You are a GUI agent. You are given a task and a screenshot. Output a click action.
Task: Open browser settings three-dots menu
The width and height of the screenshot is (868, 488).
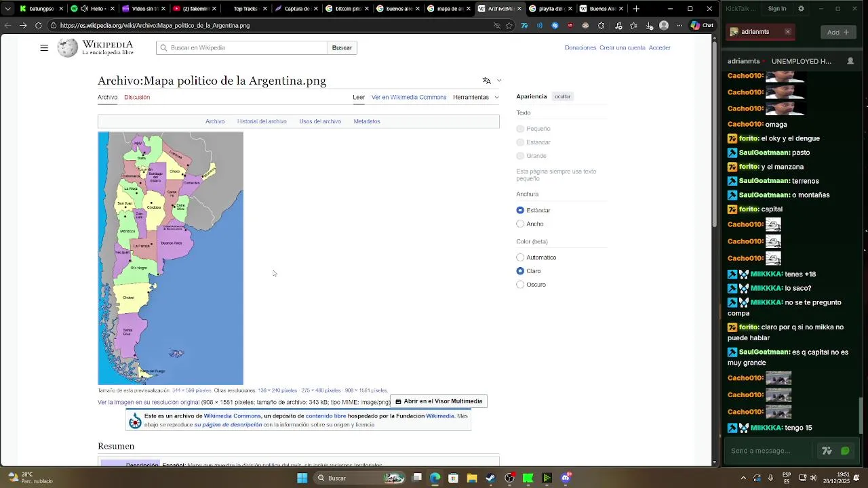point(679,26)
